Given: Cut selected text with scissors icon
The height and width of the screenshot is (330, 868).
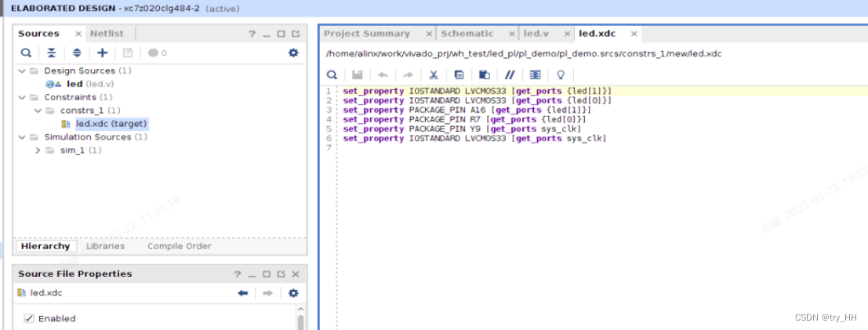Looking at the screenshot, I should click(x=434, y=74).
